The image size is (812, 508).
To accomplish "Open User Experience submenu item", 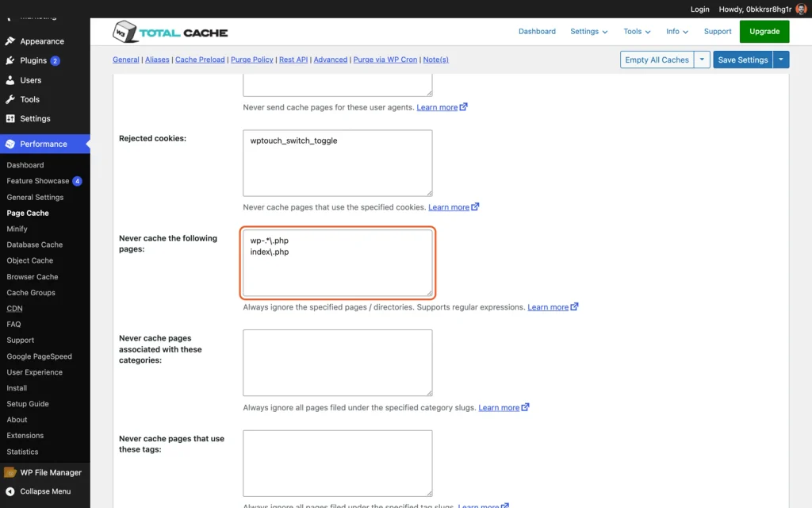I will pos(35,372).
